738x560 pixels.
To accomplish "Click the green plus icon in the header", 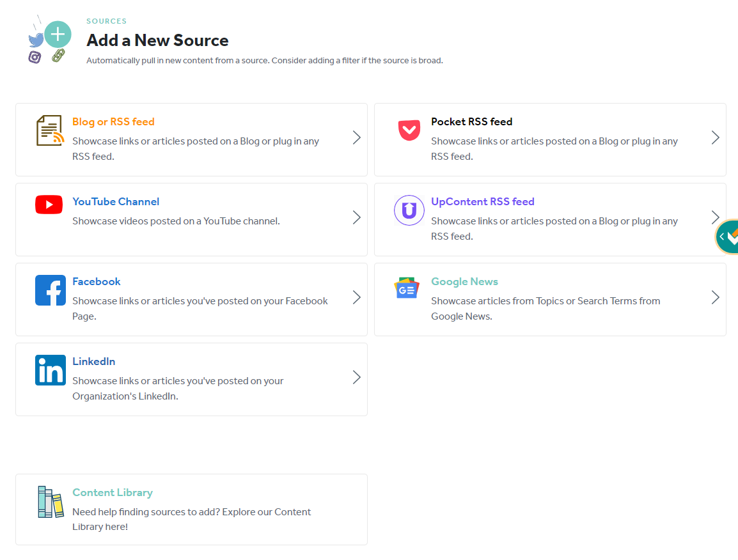I will click(58, 35).
